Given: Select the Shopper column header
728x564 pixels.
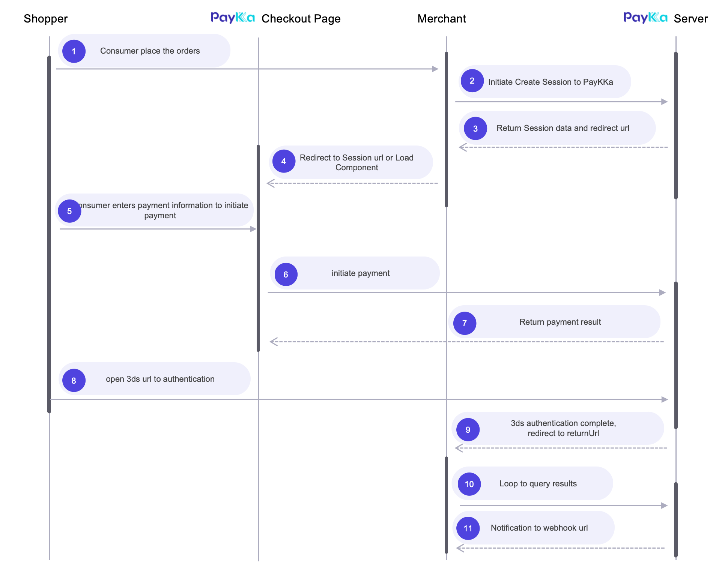Looking at the screenshot, I should pyautogui.click(x=46, y=19).
